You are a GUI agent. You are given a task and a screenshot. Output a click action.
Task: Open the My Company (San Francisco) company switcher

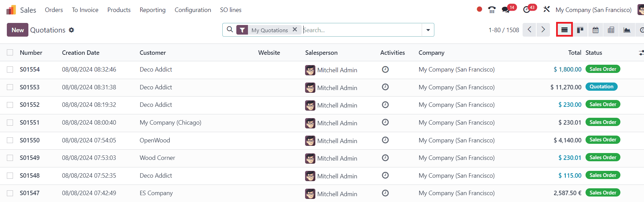593,10
